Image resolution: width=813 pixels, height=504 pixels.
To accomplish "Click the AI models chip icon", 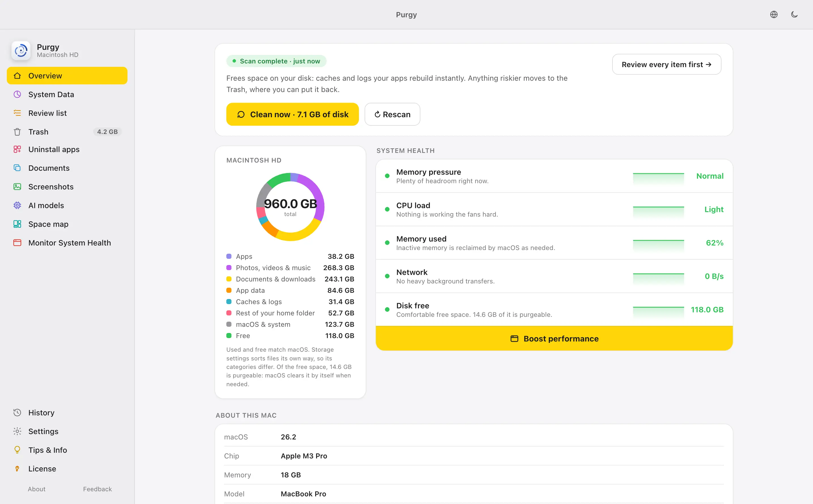I will pos(17,205).
